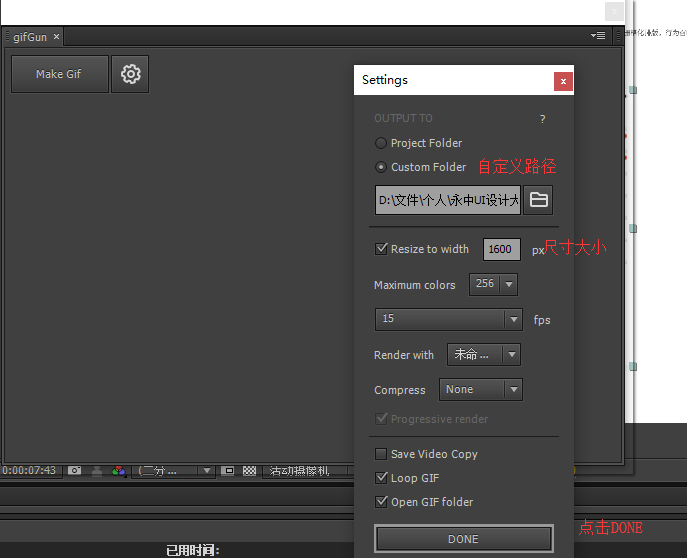Open the 15 fps dropdown
The width and height of the screenshot is (687, 558).
(x=449, y=319)
